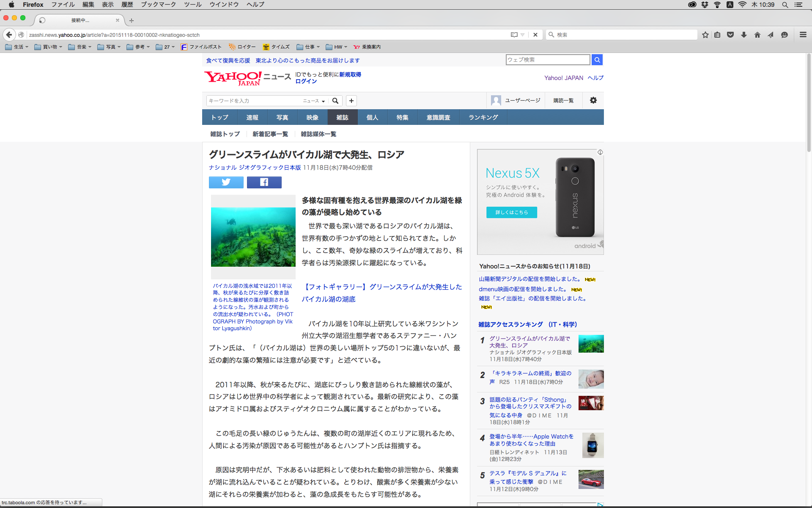Open the green algae article photo thumbnail
The width and height of the screenshot is (812, 508).
coord(253,237)
